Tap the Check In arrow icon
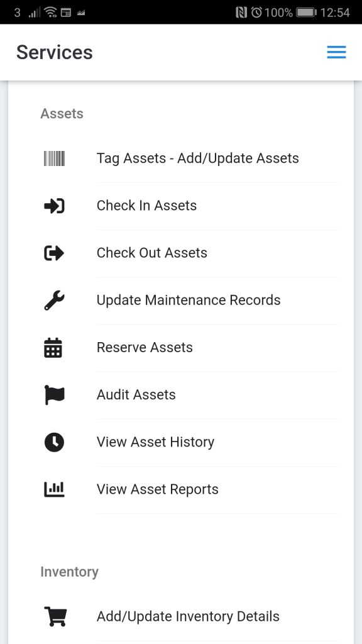The width and height of the screenshot is (362, 644). (x=54, y=206)
